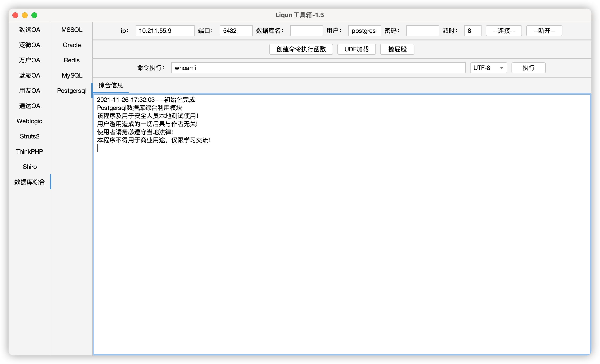This screenshot has width=600, height=364.
Task: Click the 擦屁股 cleanup button
Action: [397, 49]
